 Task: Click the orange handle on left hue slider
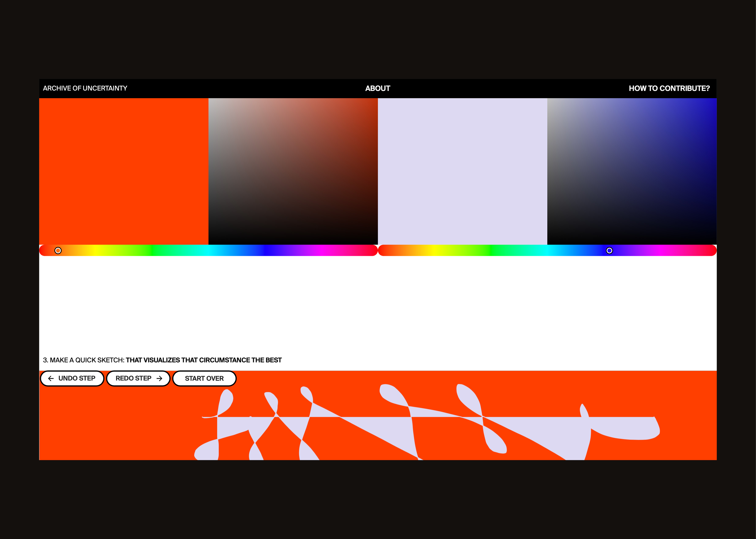point(58,251)
